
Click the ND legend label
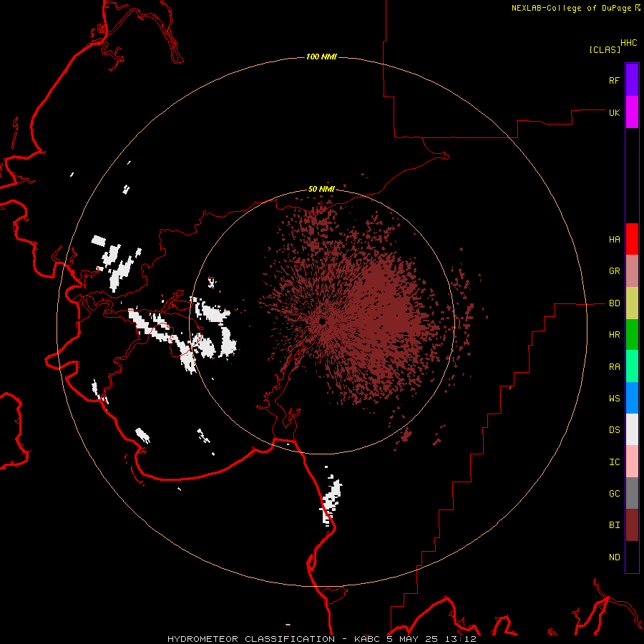click(x=614, y=557)
